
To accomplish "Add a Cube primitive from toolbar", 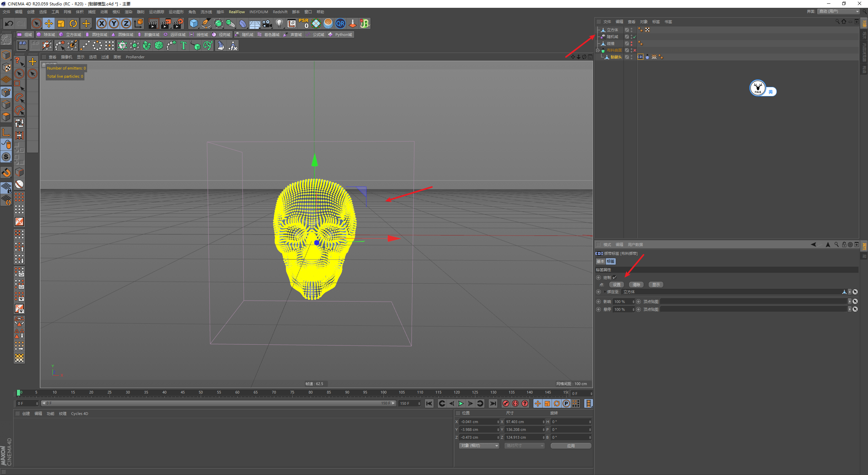I will [x=194, y=23].
